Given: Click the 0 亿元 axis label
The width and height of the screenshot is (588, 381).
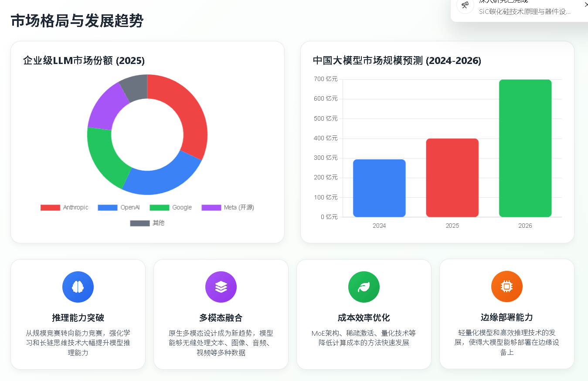Looking at the screenshot, I should [x=329, y=217].
